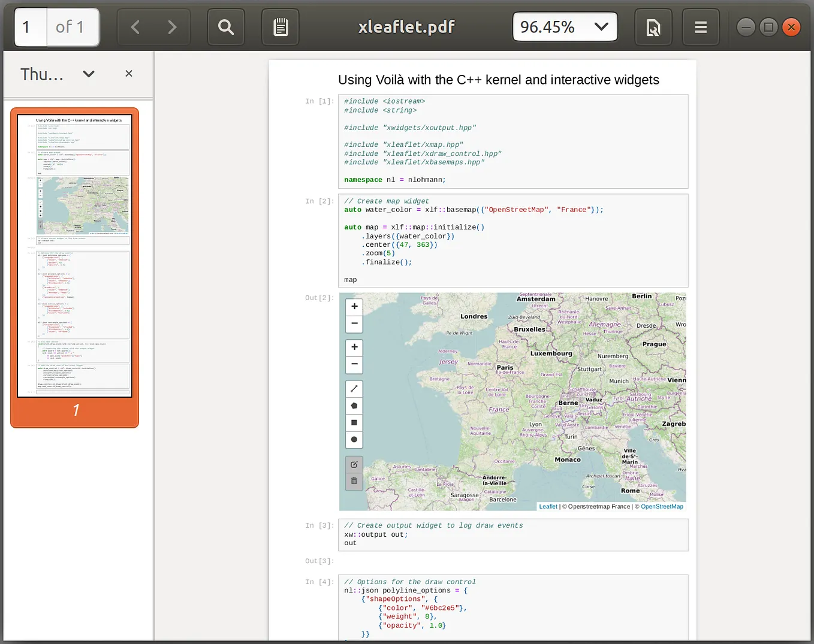The width and height of the screenshot is (814, 644).
Task: Select the circle draw tool on the map
Action: point(354,440)
